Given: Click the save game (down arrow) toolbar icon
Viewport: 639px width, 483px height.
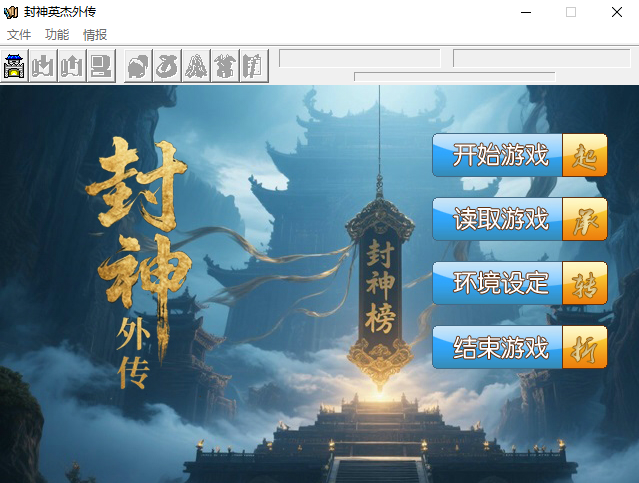Looking at the screenshot, I should click(43, 66).
